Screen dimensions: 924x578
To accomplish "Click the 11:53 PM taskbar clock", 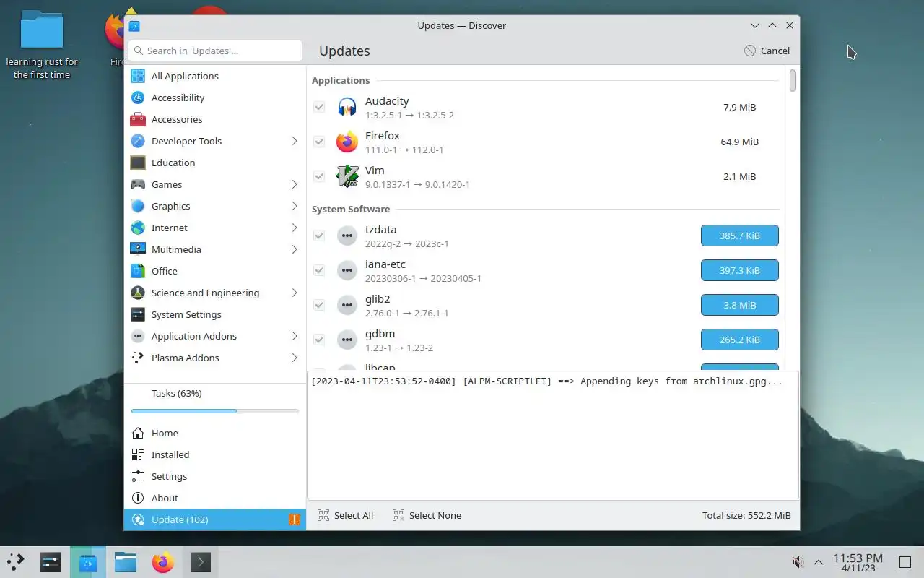I will click(858, 562).
